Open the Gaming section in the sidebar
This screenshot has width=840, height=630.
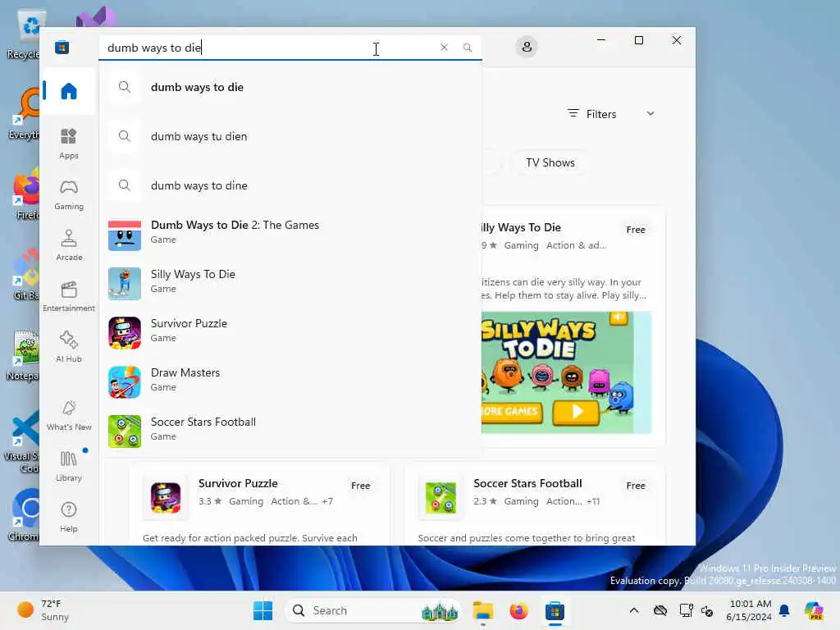pyautogui.click(x=69, y=194)
